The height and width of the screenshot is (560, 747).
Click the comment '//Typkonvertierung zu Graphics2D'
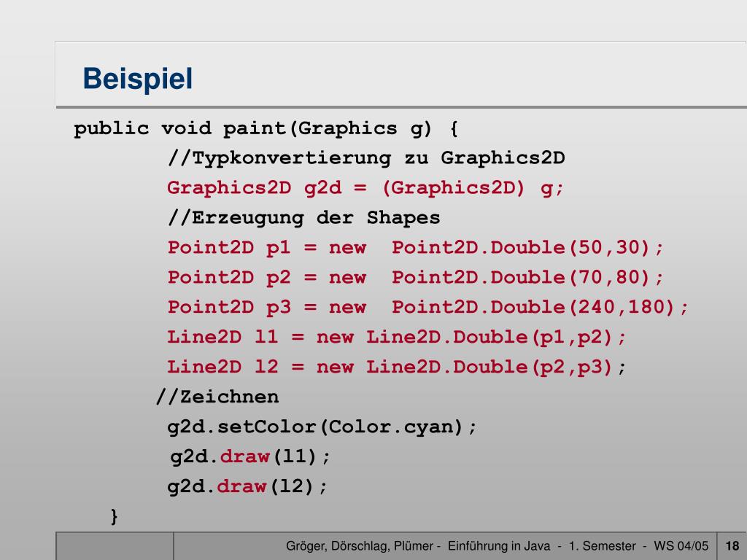[x=366, y=158]
